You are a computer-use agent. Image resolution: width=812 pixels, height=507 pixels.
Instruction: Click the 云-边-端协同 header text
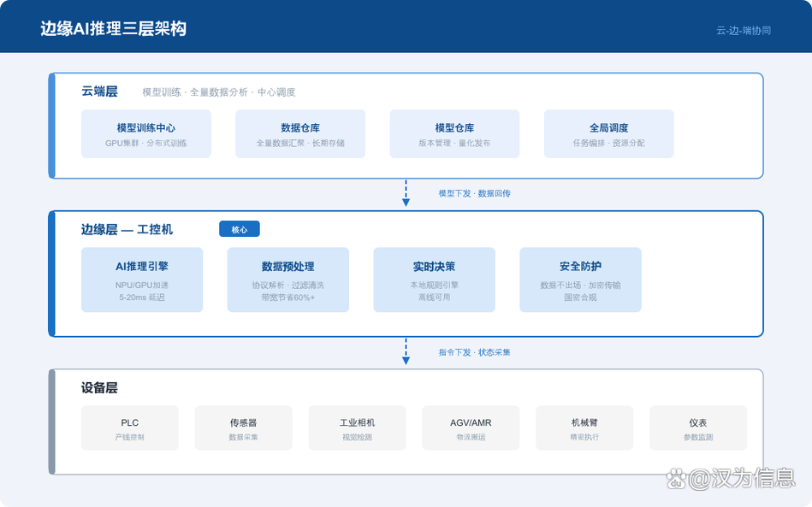[744, 31]
